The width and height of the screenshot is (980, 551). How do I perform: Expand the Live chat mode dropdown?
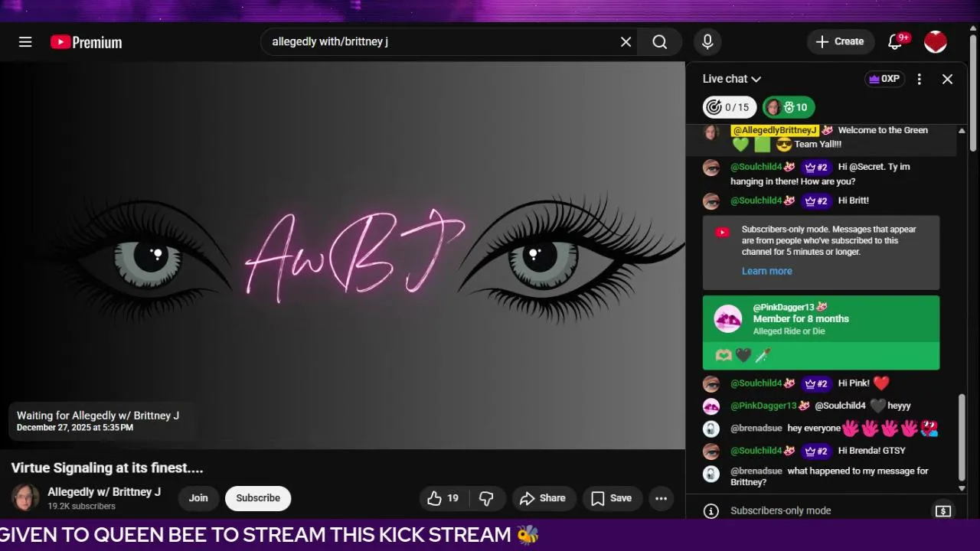click(732, 79)
